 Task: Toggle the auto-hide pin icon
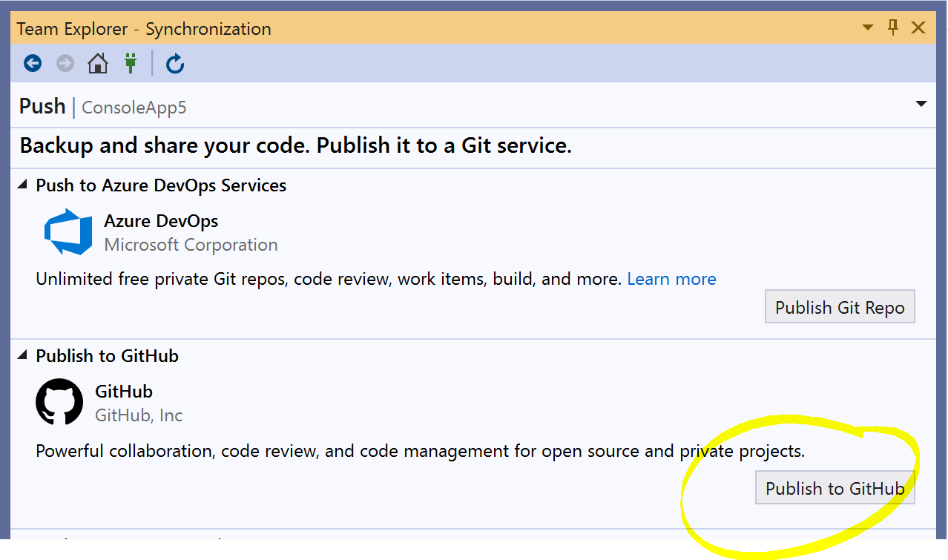[893, 28]
